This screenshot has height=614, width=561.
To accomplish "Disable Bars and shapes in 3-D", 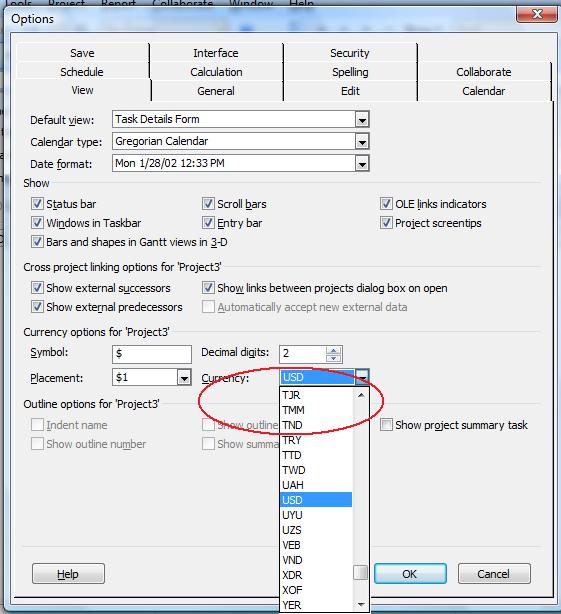I will 37,242.
